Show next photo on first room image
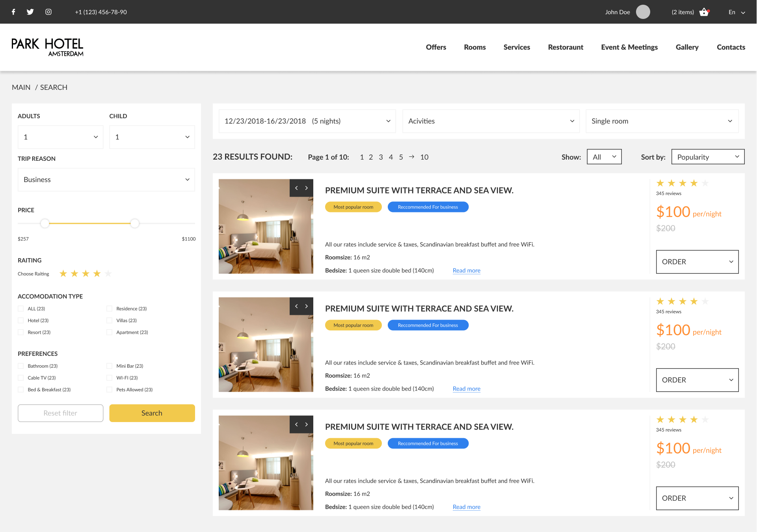 pyautogui.click(x=307, y=188)
